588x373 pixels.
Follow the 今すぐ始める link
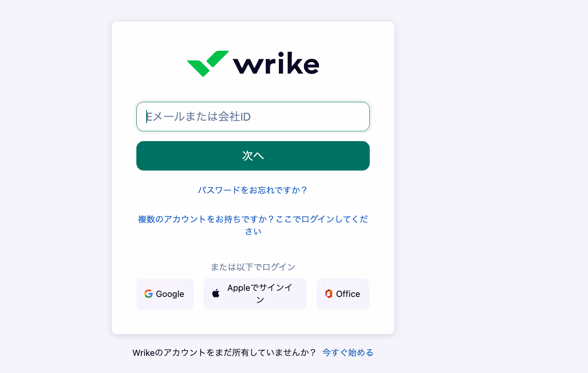348,353
